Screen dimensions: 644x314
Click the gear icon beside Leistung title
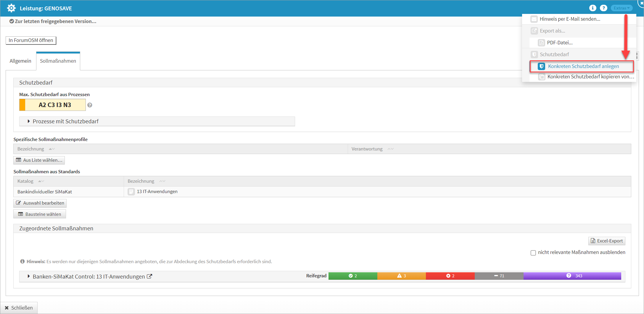coord(11,8)
